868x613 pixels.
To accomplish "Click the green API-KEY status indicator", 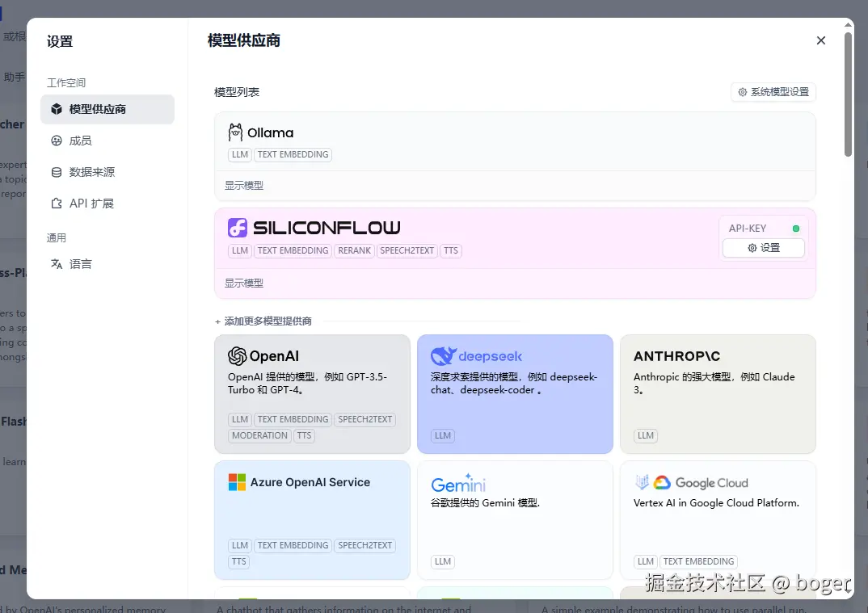I will tap(795, 229).
